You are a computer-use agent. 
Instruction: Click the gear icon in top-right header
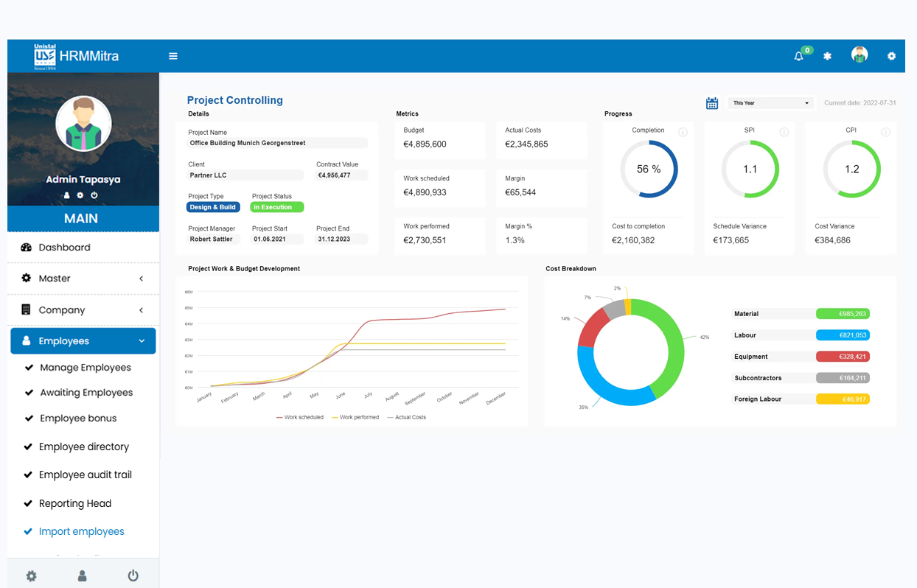tap(891, 56)
